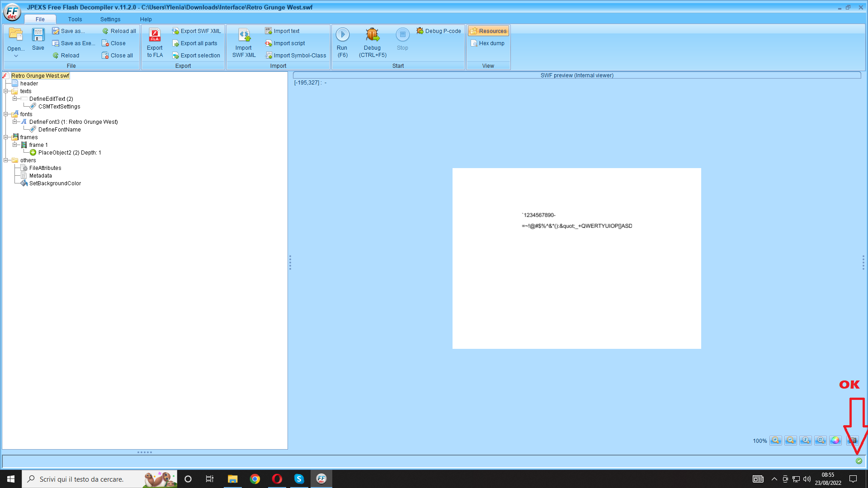Collapse the frame 1 node
868x488 pixels.
pyautogui.click(x=15, y=145)
